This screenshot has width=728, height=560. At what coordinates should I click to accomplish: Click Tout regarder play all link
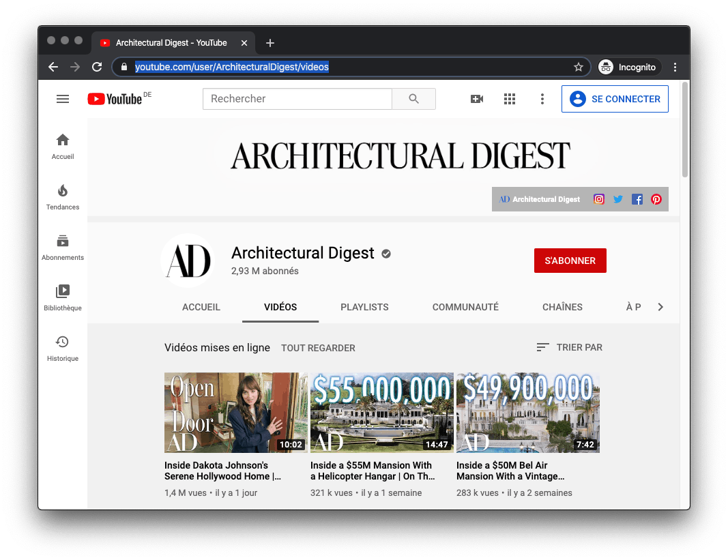point(318,348)
